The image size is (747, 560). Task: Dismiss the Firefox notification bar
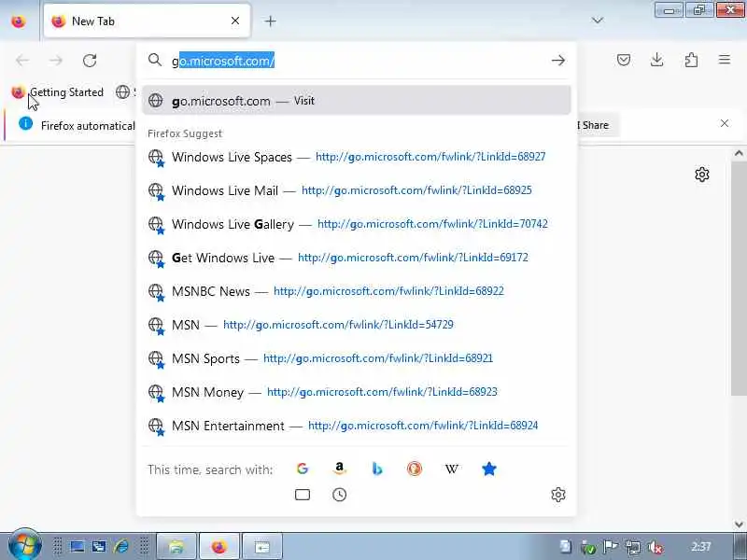pyautogui.click(x=725, y=123)
